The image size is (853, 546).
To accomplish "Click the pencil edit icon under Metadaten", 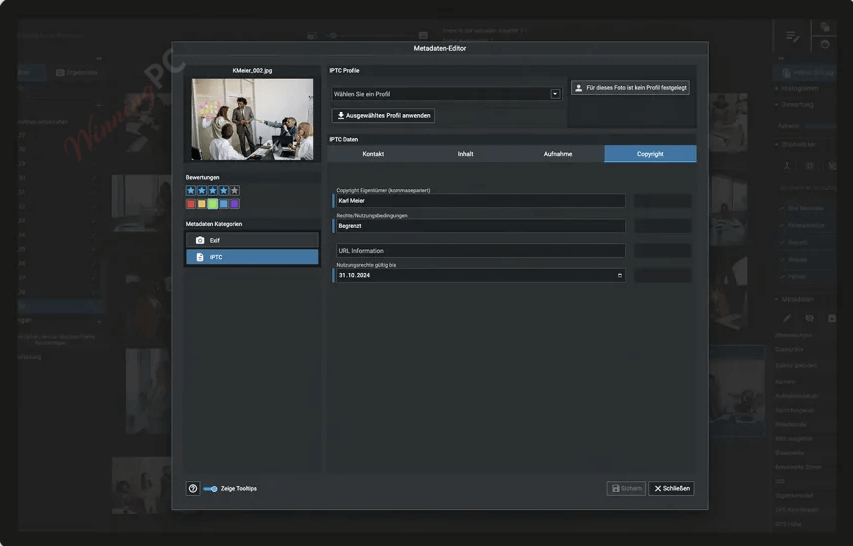I will [x=787, y=318].
